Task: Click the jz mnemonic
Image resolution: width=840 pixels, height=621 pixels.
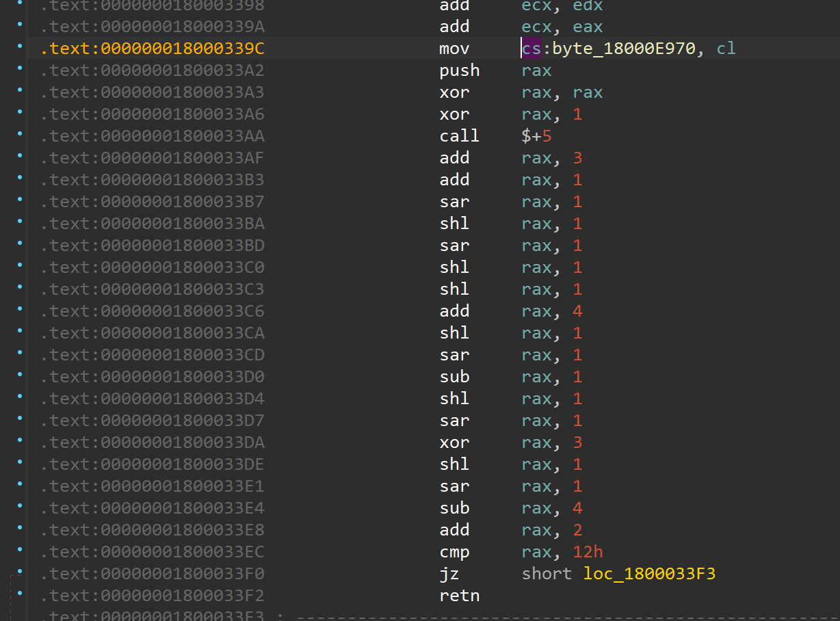Action: tap(449, 574)
